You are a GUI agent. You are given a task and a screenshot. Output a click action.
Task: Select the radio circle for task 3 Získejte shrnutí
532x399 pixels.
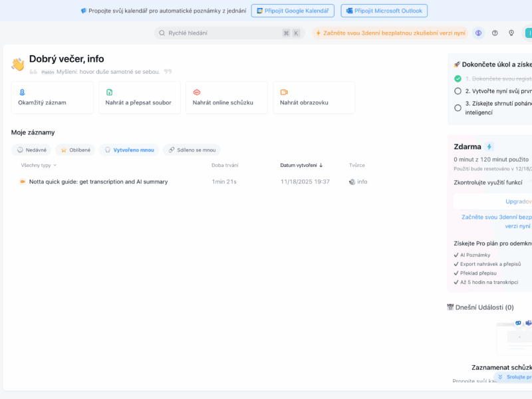click(x=458, y=108)
